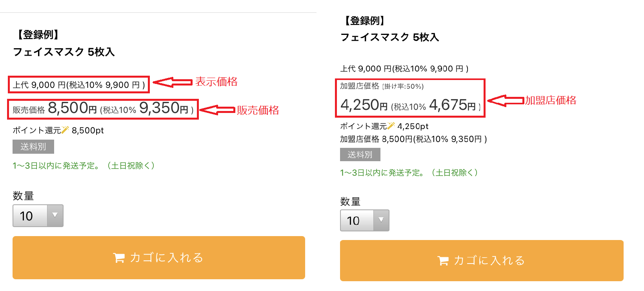Image resolution: width=644 pixels, height=291 pixels.
Task: Click the wand icon beside 8,500pt
Action: 65,130
